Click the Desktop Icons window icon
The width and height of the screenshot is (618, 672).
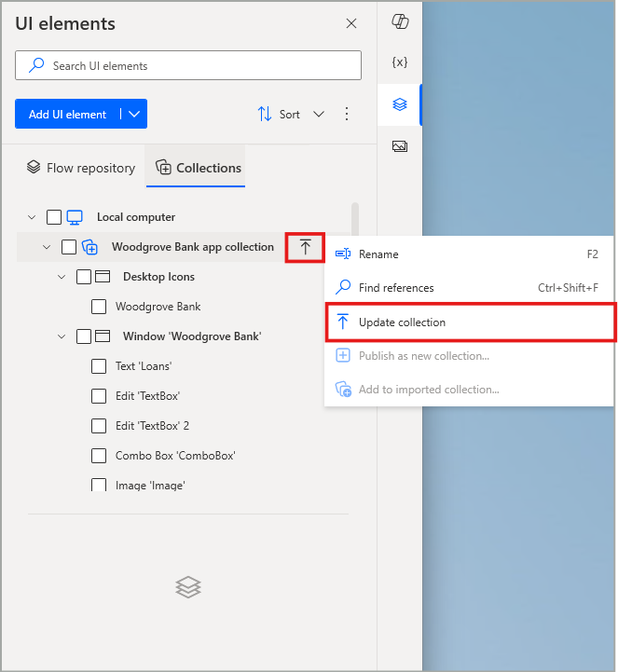103,277
